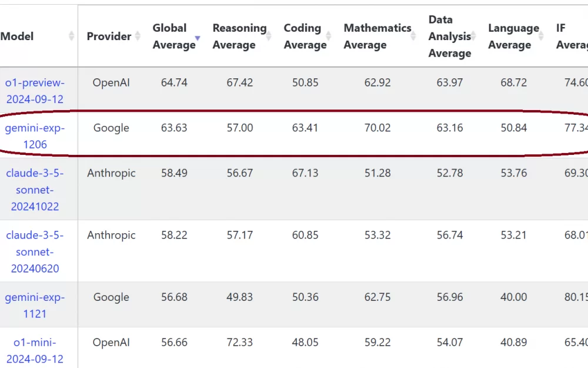
Task: Click the Anthropic provider cell for claude-3-5-sonnet-20241022
Action: coord(111,173)
